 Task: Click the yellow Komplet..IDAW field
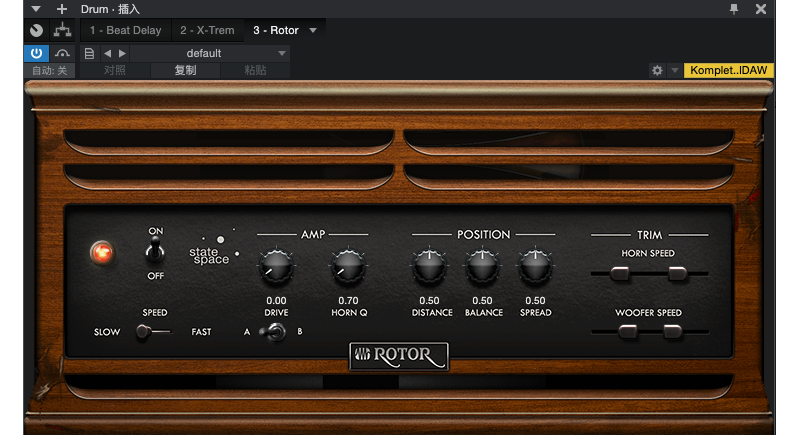tap(729, 70)
